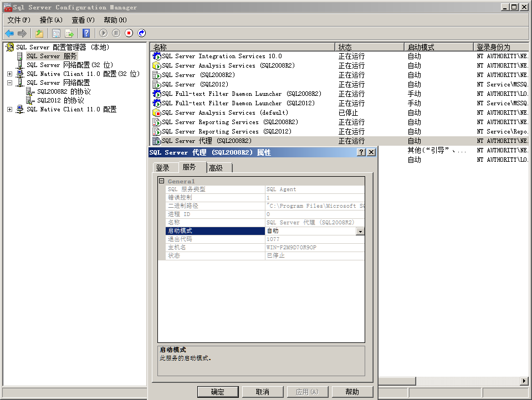The width and height of the screenshot is (532, 400).
Task: Select SQL Server Reporting Services (SQL2012) row
Action: pyautogui.click(x=339, y=131)
